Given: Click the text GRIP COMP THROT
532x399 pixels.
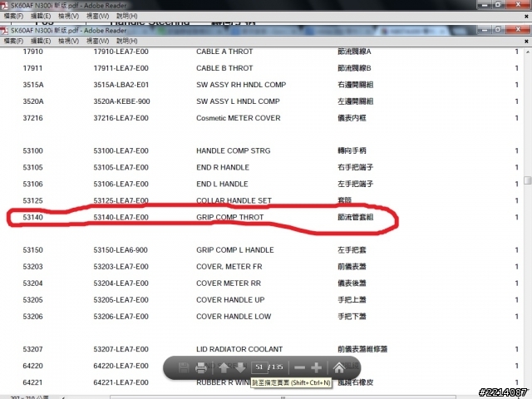Looking at the screenshot, I should pos(229,217).
